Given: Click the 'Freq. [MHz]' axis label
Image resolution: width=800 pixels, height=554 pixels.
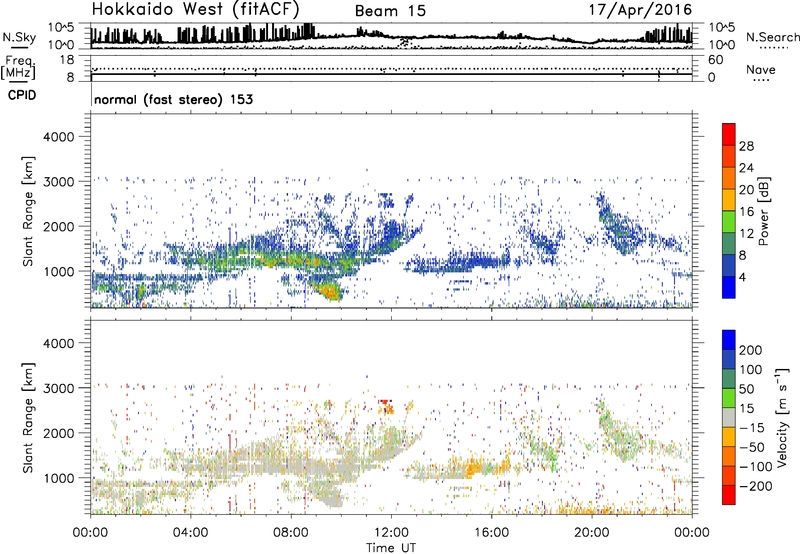Looking at the screenshot, I should [x=18, y=67].
